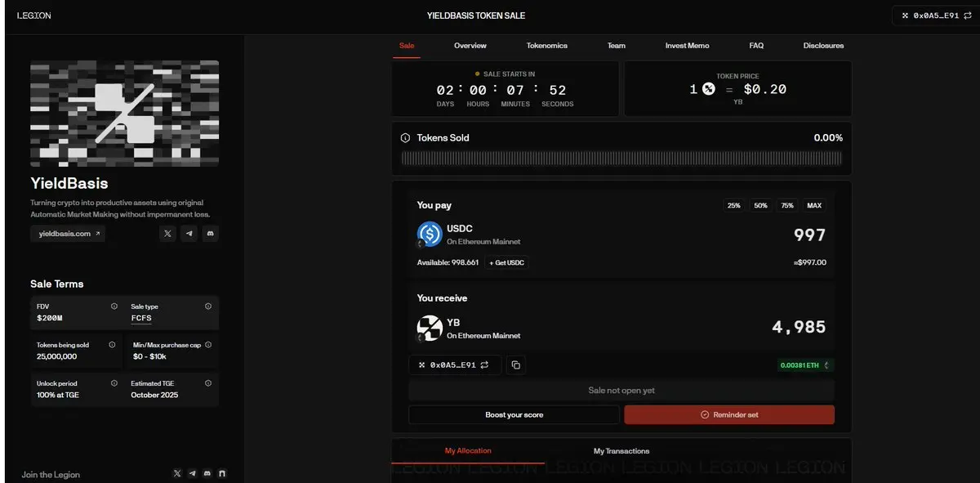The height and width of the screenshot is (483, 980).
Task: Switch to the My Transactions tab
Action: pos(621,450)
